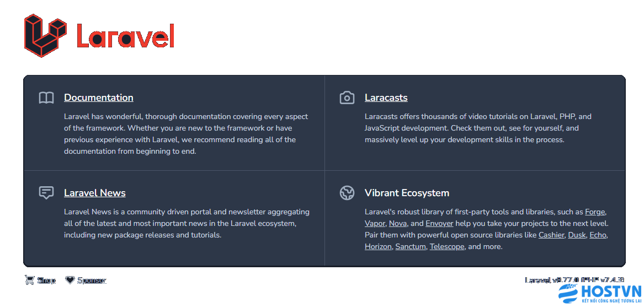Viewport: 644px width, 308px height.
Task: Click the heart icon beside Sponsor
Action: pos(70,280)
